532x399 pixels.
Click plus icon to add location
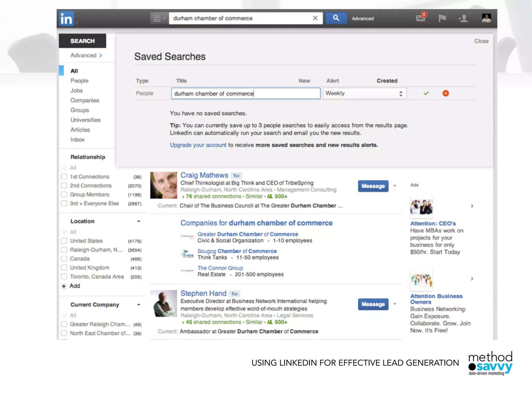[x=64, y=286]
